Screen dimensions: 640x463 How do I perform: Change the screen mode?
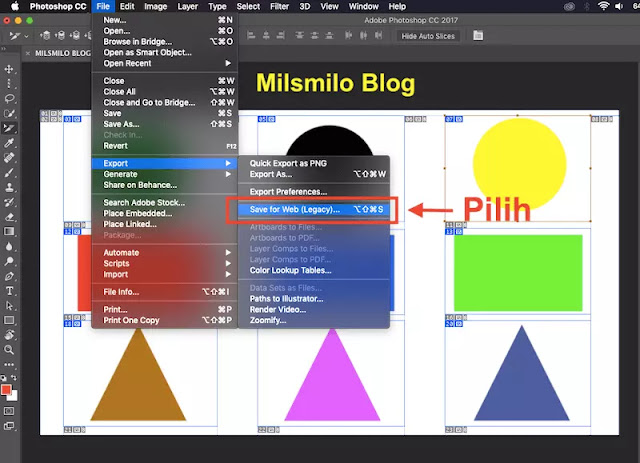pyautogui.click(x=9, y=426)
